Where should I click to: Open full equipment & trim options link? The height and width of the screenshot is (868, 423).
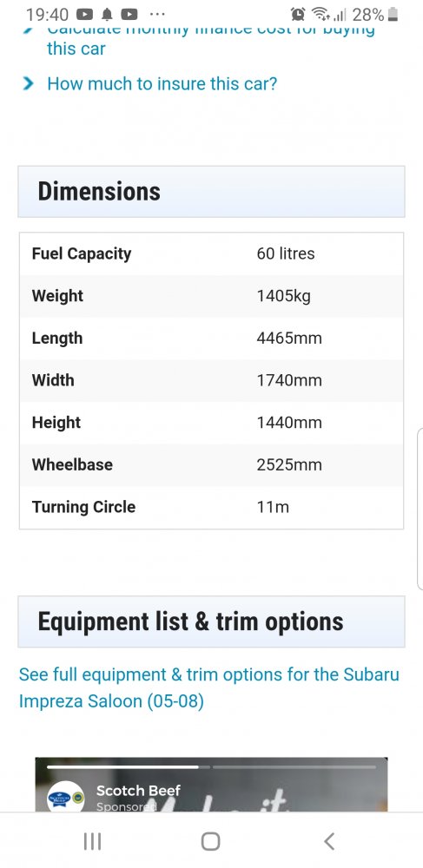pos(208,687)
